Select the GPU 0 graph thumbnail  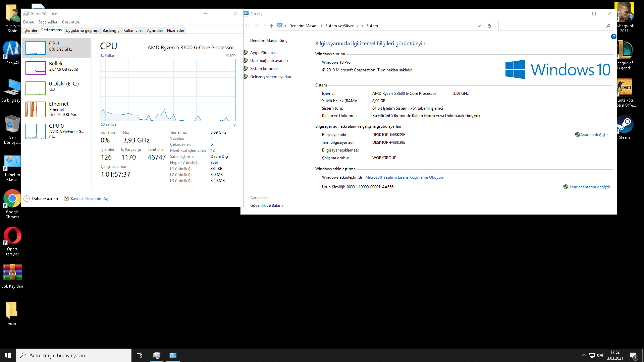pyautogui.click(x=36, y=131)
